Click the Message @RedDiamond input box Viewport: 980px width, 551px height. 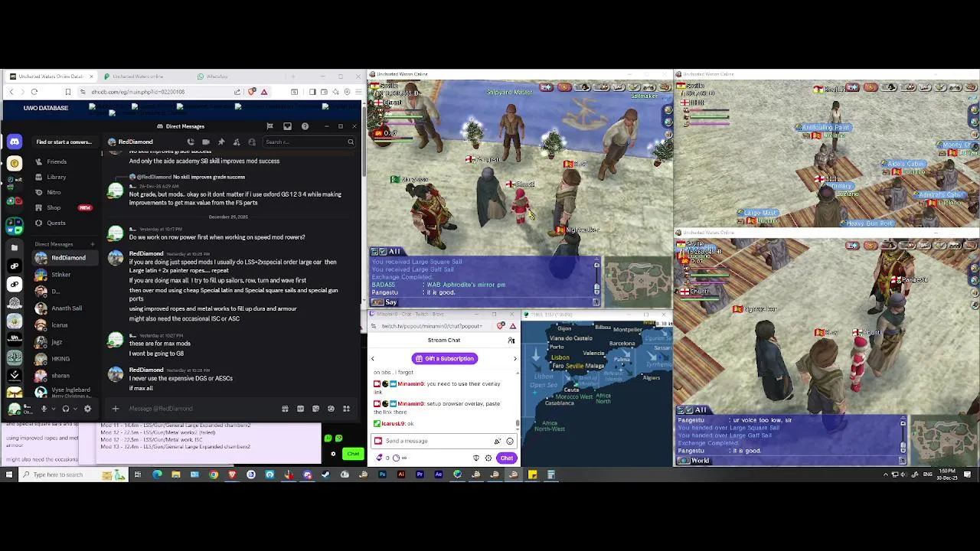pos(201,409)
